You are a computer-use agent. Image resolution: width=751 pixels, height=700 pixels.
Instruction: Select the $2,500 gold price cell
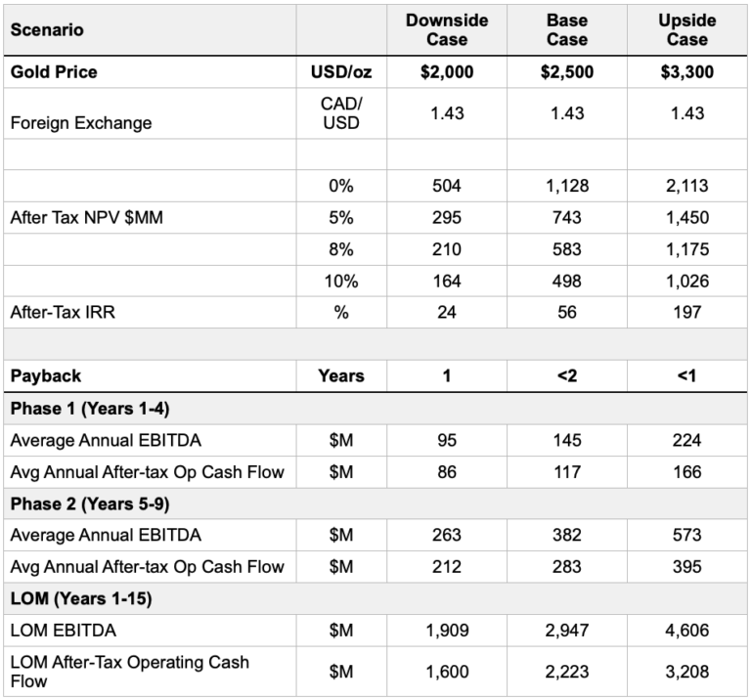tap(567, 72)
